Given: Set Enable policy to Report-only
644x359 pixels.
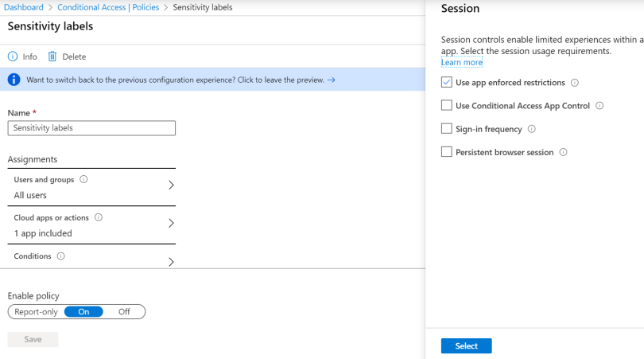Looking at the screenshot, I should pyautogui.click(x=37, y=312).
